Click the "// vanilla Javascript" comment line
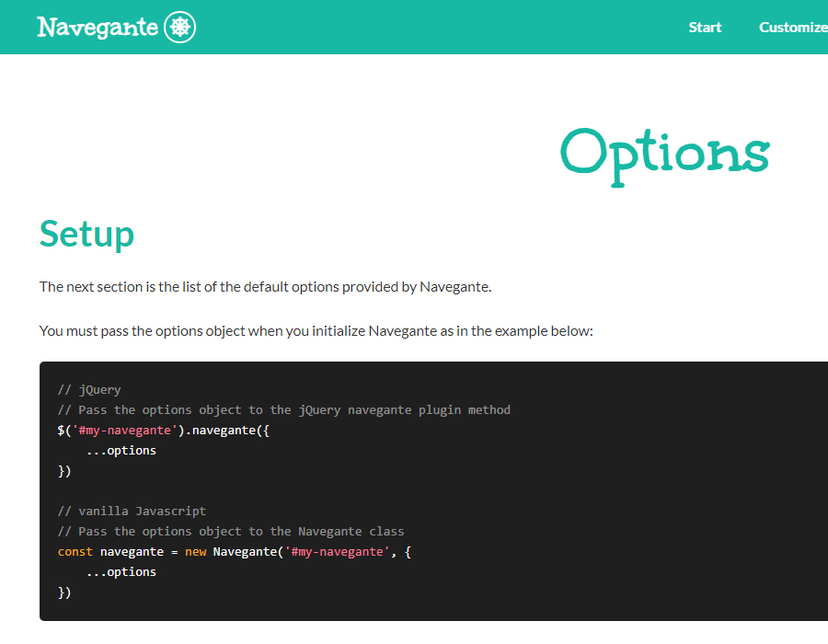This screenshot has width=828, height=644. tap(132, 511)
